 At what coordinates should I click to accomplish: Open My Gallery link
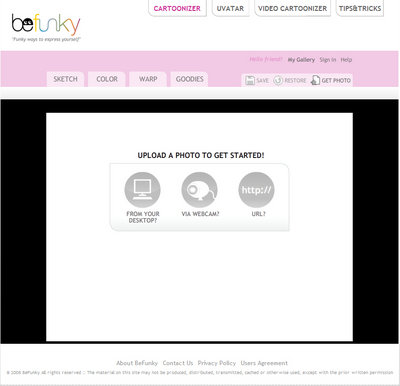(301, 60)
